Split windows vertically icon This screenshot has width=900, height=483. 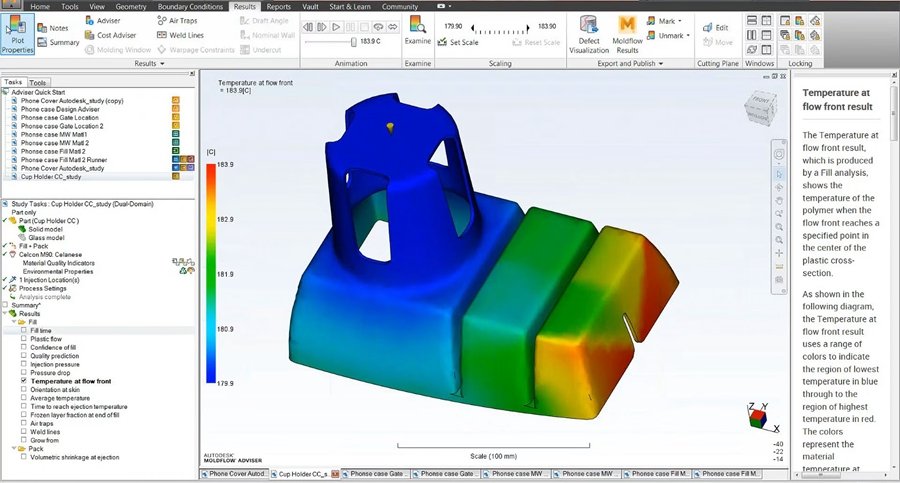point(751,35)
